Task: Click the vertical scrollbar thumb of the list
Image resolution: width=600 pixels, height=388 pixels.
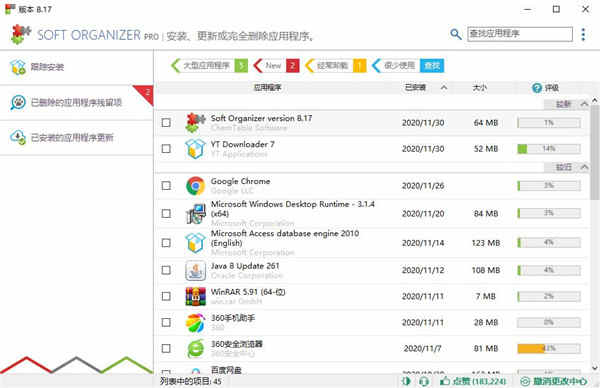Action: point(595,153)
